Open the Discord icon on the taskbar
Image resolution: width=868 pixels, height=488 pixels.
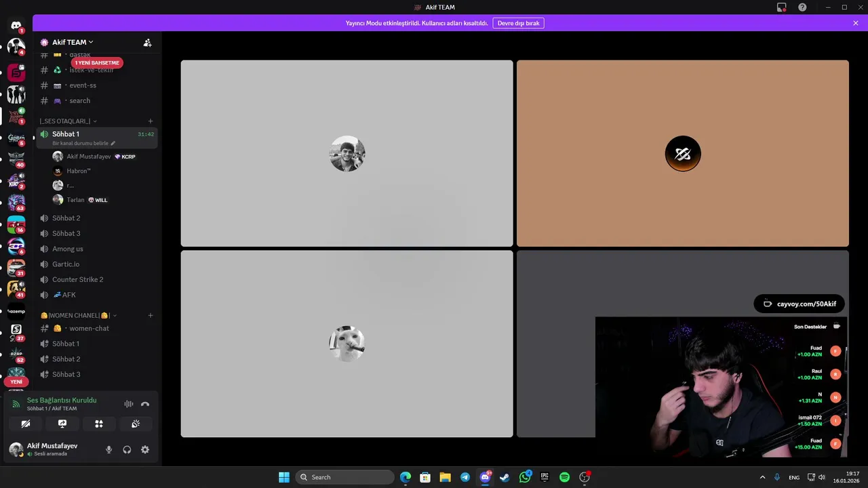click(485, 477)
